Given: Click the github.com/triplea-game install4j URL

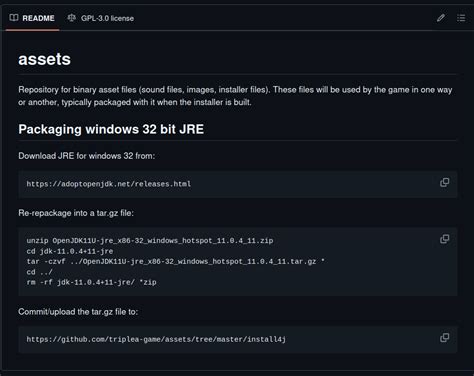Looking at the screenshot, I should pos(156,339).
